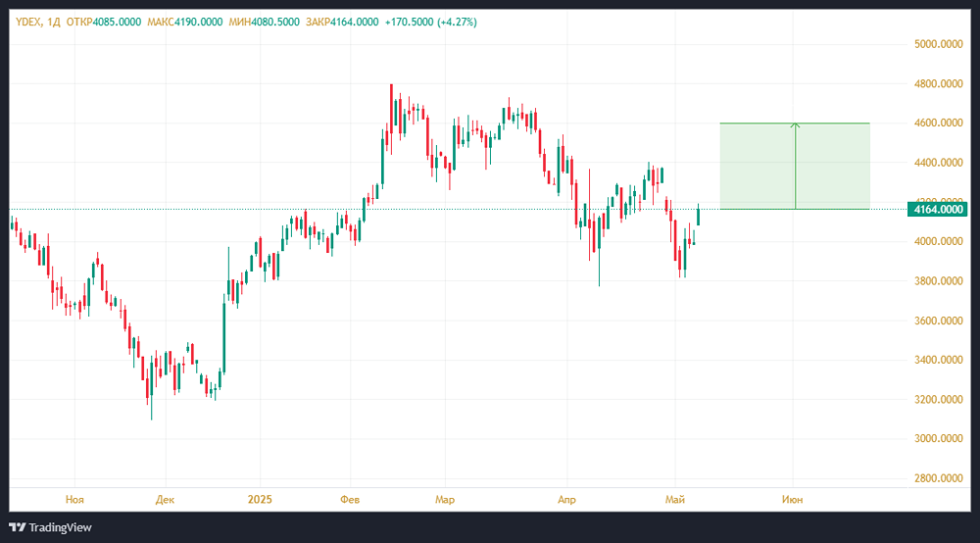Click the 5000.0000 price axis label

click(938, 44)
